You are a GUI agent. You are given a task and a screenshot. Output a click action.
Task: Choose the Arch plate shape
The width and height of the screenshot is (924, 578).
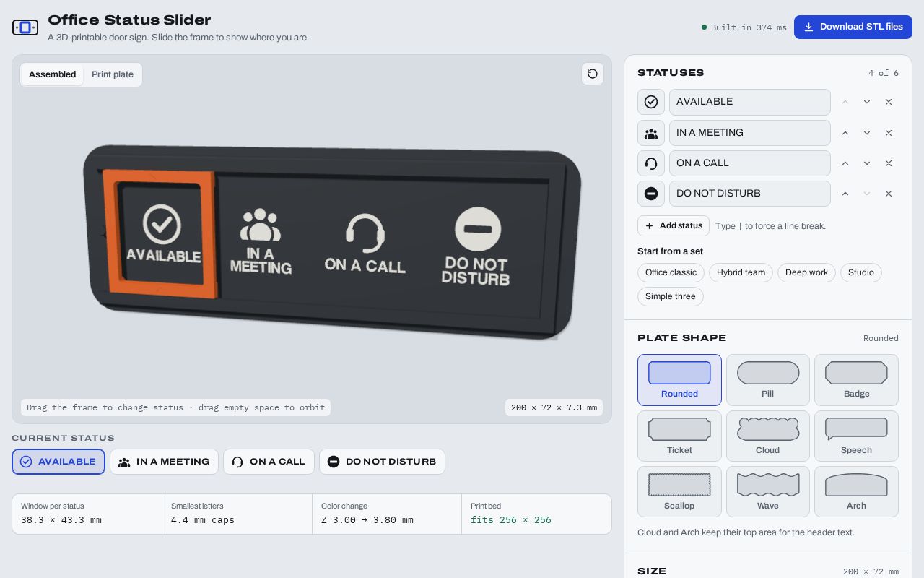tap(856, 491)
